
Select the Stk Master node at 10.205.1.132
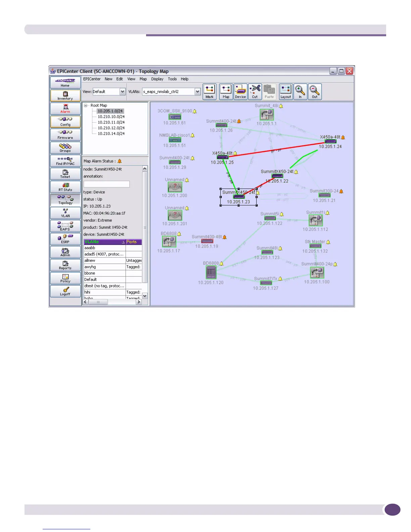point(316,246)
